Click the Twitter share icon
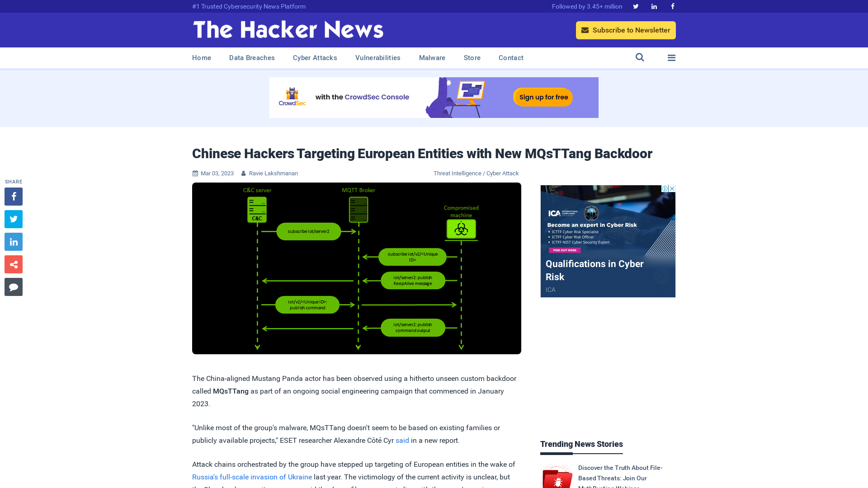This screenshot has width=868, height=488. pos(13,219)
